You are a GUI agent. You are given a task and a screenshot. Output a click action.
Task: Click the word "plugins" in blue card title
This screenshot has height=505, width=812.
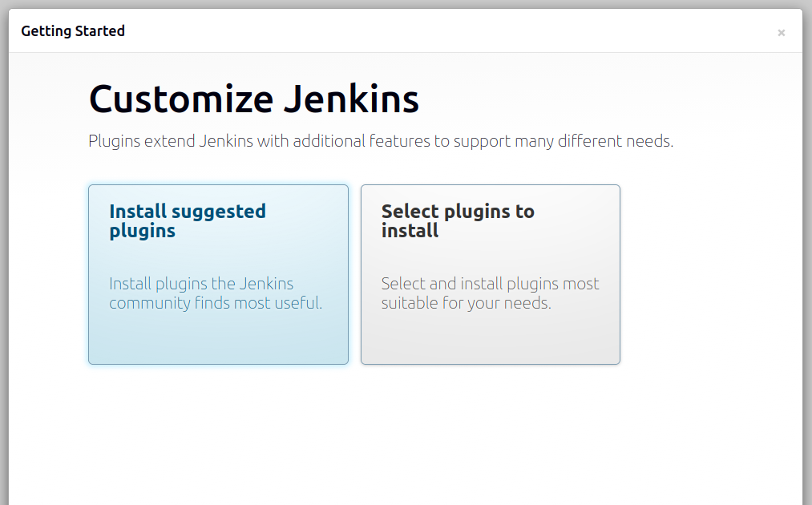(142, 231)
